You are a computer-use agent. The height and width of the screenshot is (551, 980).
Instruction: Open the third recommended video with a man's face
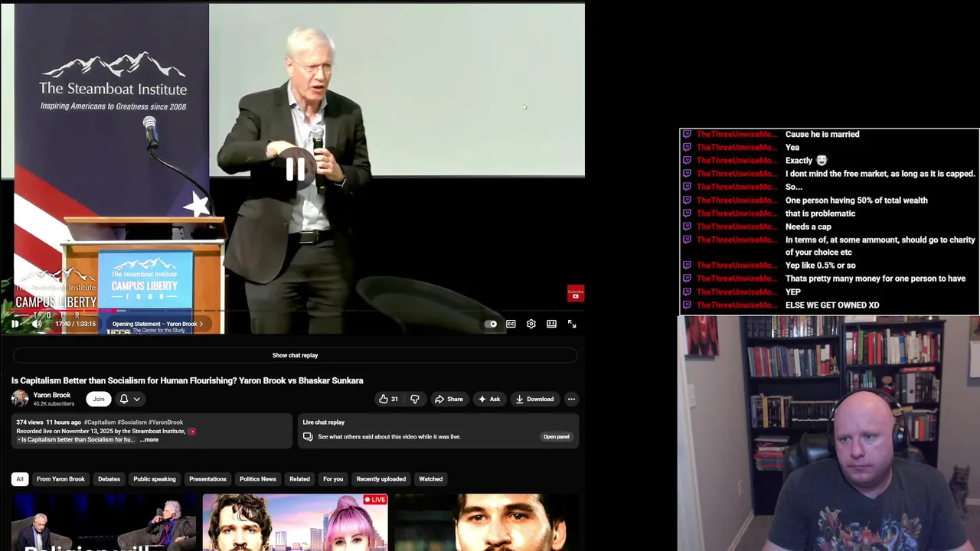tap(486, 523)
